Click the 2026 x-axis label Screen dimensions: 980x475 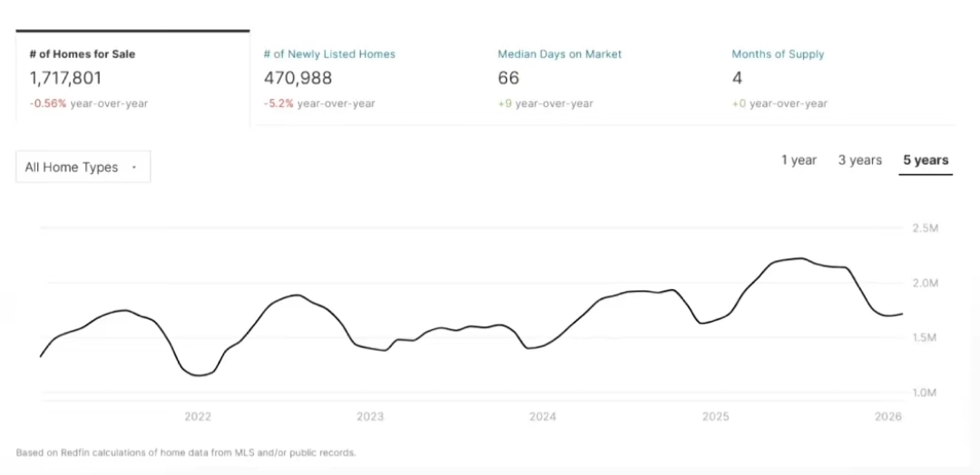[887, 417]
